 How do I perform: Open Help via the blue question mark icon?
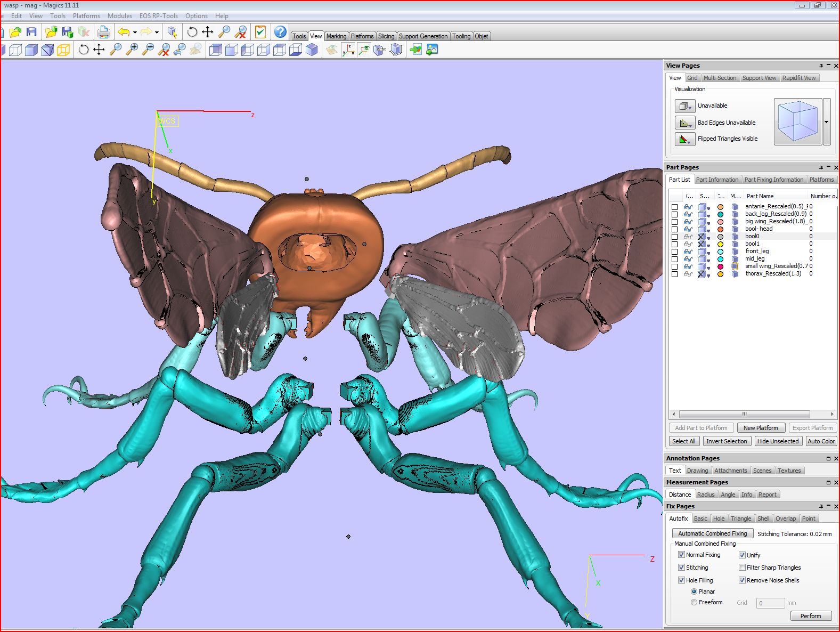click(x=280, y=32)
